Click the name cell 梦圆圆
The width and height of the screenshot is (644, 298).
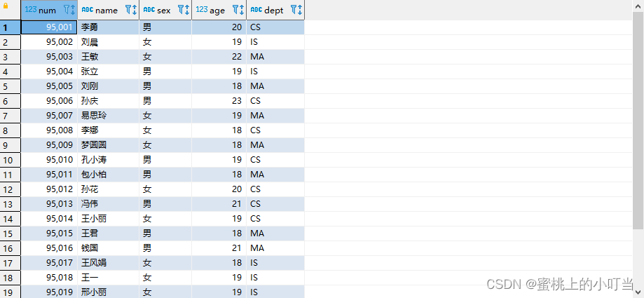click(x=109, y=145)
